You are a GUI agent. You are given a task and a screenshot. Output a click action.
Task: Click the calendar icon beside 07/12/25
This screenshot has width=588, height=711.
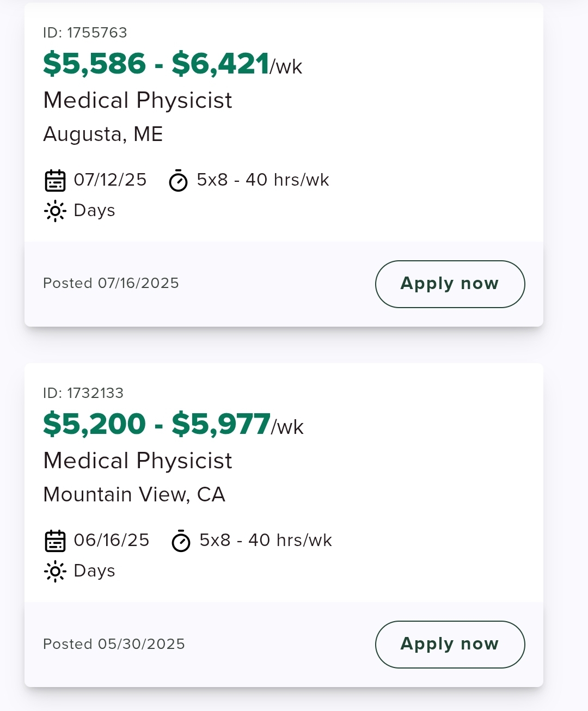(55, 181)
